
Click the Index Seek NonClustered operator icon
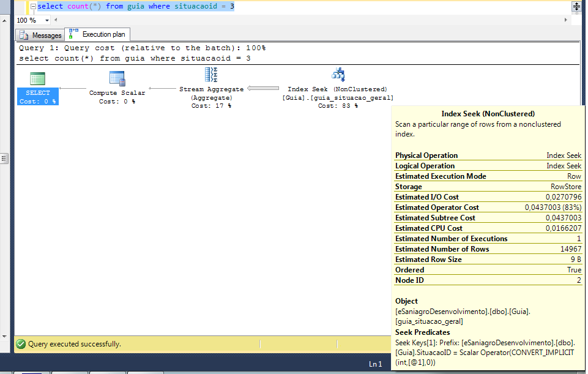click(338, 75)
